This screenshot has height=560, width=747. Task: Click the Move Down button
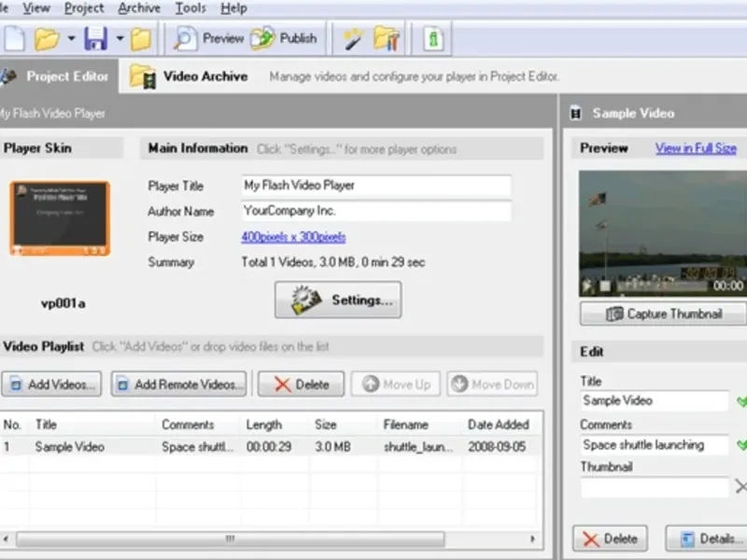tap(493, 385)
